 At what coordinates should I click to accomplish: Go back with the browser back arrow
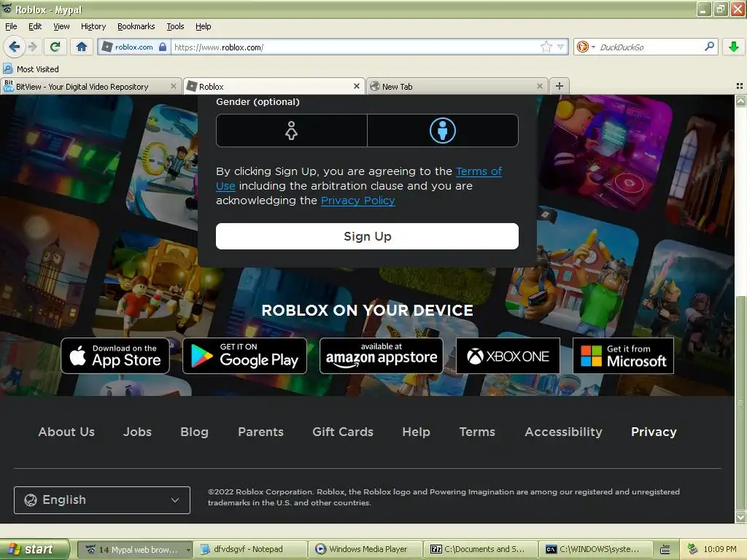click(14, 47)
